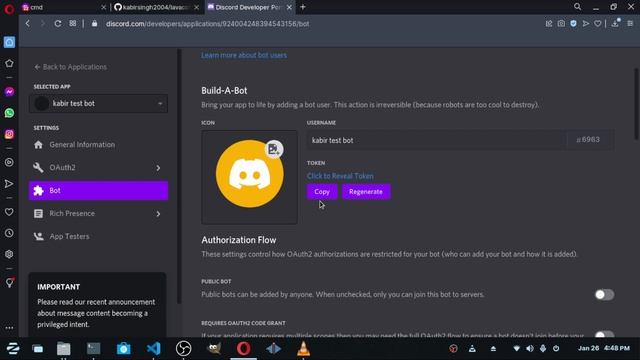This screenshot has width=640, height=360.
Task: Open the kabir test bot app dropdown
Action: pos(98,104)
